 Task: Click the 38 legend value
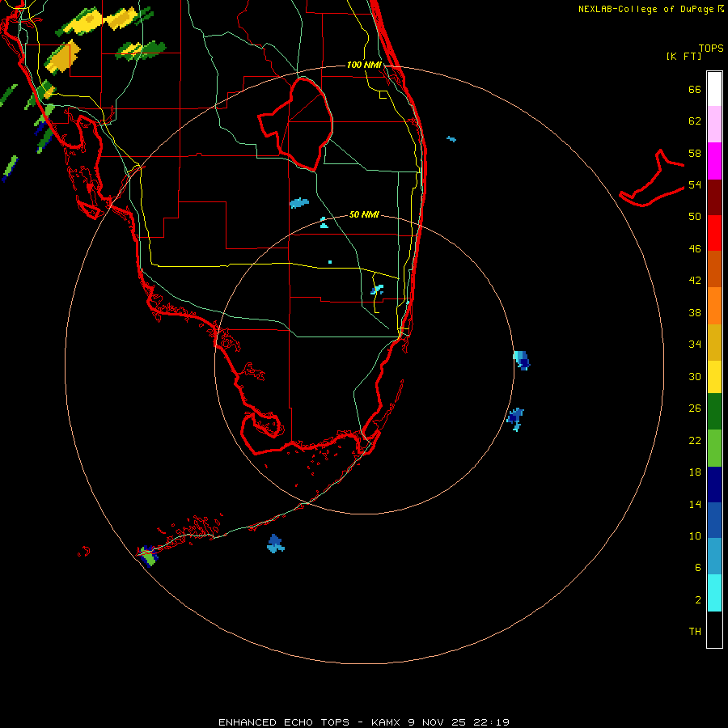(695, 312)
